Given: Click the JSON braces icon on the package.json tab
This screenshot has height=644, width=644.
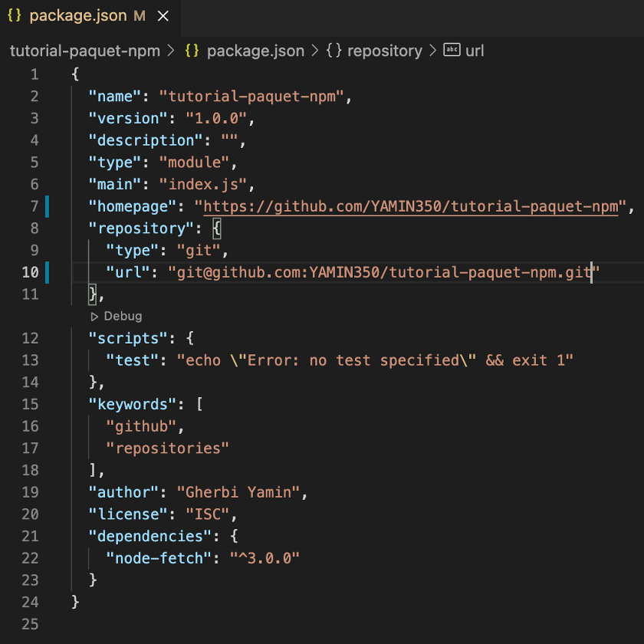Looking at the screenshot, I should point(14,15).
